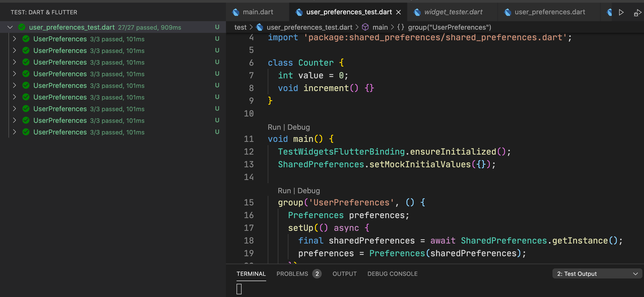Close the user_preferences_test.dart editor tab
The width and height of the screenshot is (644, 297).
click(x=398, y=12)
